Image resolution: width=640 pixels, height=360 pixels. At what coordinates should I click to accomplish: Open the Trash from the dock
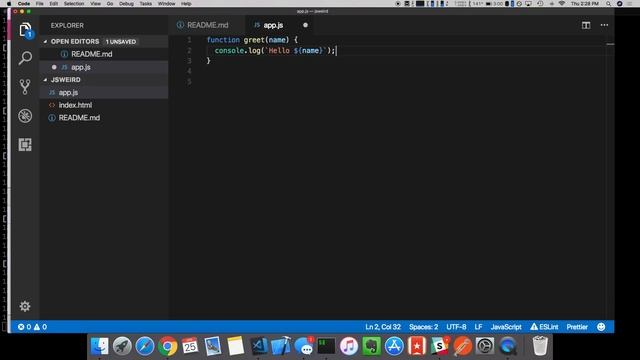pyautogui.click(x=540, y=346)
